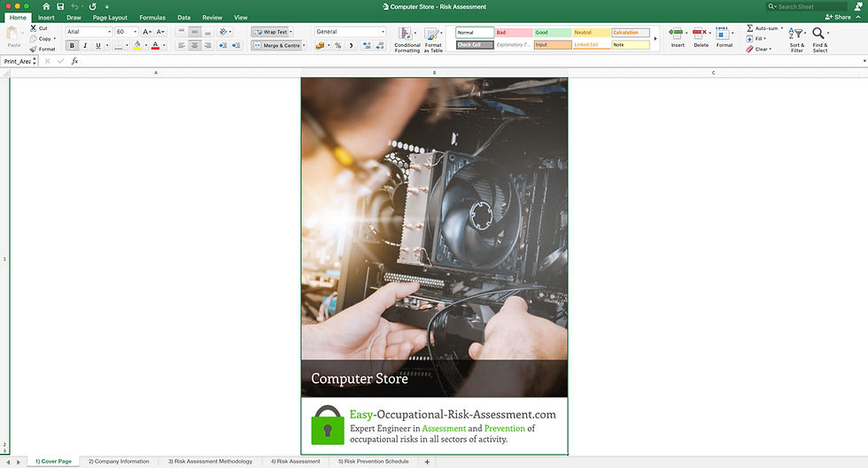
Task: Click the Save disk icon in title bar
Action: (60, 6)
